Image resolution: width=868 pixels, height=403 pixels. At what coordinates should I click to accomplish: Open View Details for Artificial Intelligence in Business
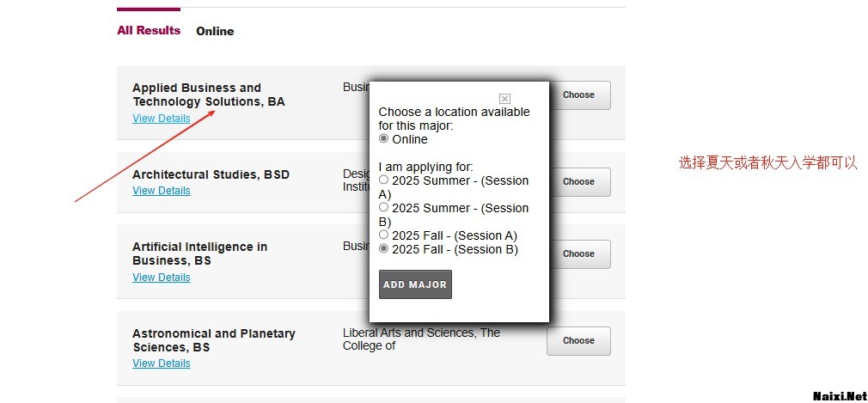(162, 278)
